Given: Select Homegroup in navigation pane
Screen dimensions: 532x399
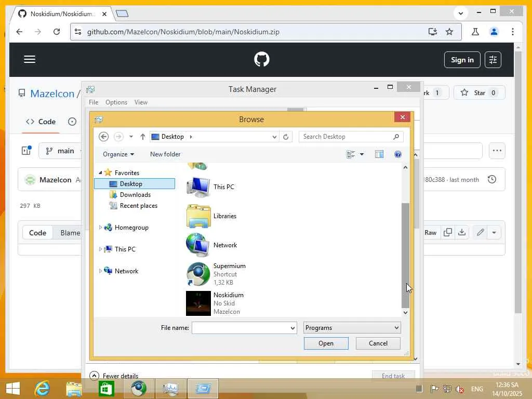Looking at the screenshot, I should click(131, 228).
